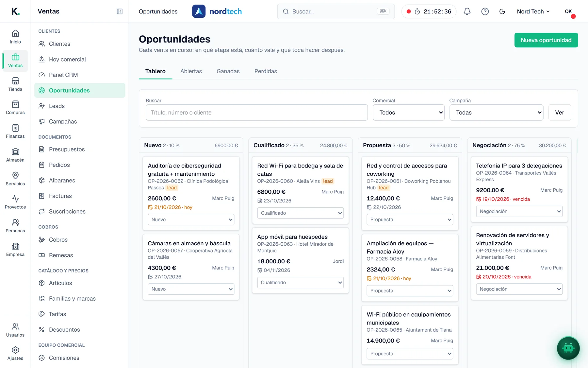Open Almacén module icon

click(15, 155)
